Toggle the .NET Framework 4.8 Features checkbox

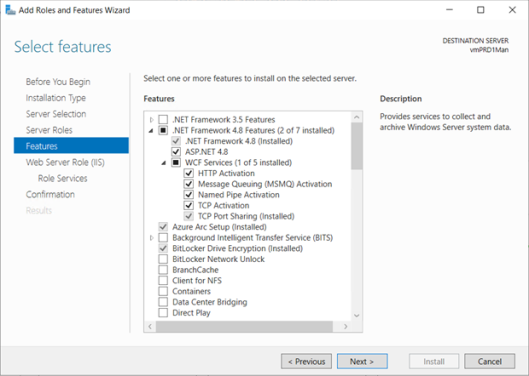(x=163, y=130)
